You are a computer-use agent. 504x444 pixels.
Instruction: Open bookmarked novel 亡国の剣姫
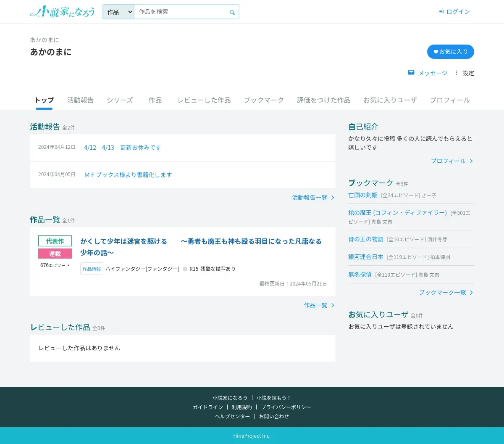point(363,195)
